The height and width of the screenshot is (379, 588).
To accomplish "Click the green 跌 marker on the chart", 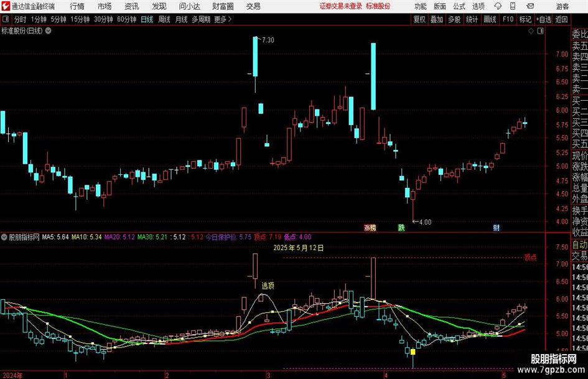I will click(401, 228).
